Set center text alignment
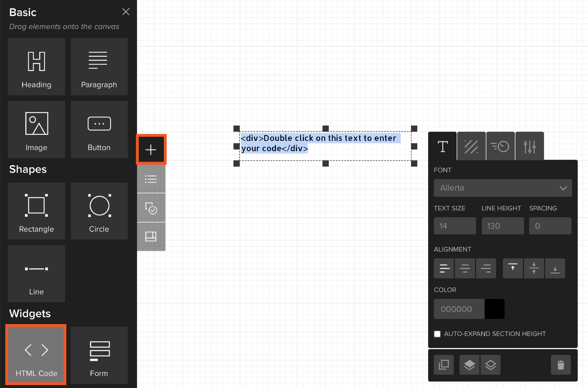Image resolution: width=588 pixels, height=388 pixels. click(x=465, y=268)
